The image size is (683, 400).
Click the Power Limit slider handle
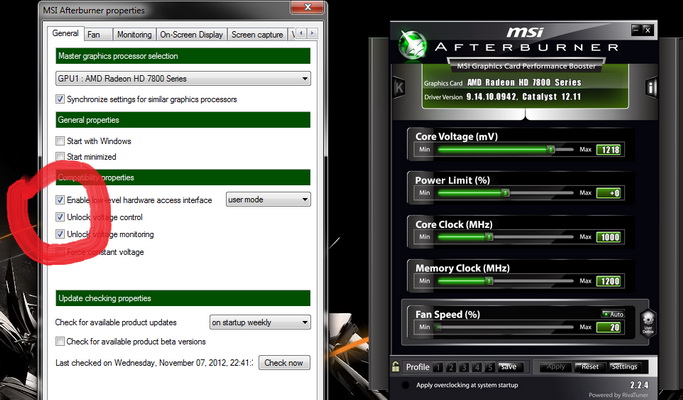click(x=505, y=193)
